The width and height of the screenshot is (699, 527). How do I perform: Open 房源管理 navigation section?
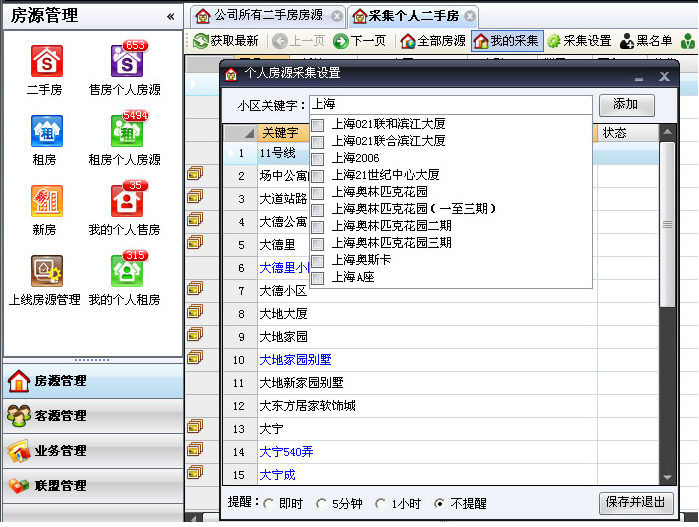[93, 381]
